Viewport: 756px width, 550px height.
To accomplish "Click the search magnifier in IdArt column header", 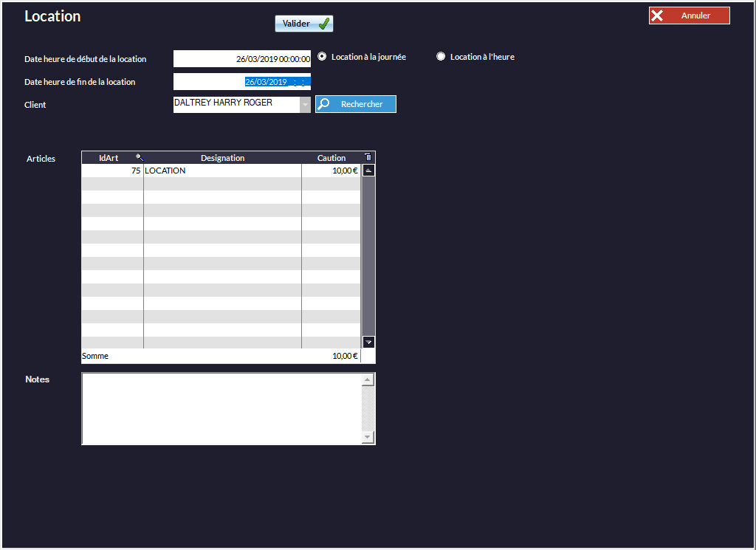I will pos(140,157).
